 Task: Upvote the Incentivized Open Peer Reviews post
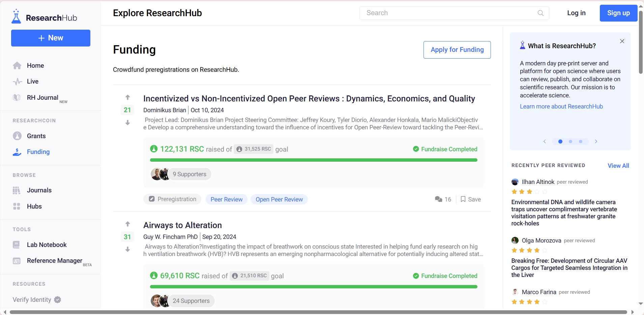coord(127,97)
